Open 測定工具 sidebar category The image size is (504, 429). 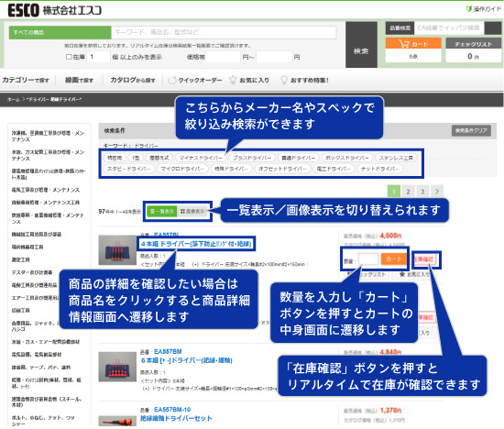point(20,259)
